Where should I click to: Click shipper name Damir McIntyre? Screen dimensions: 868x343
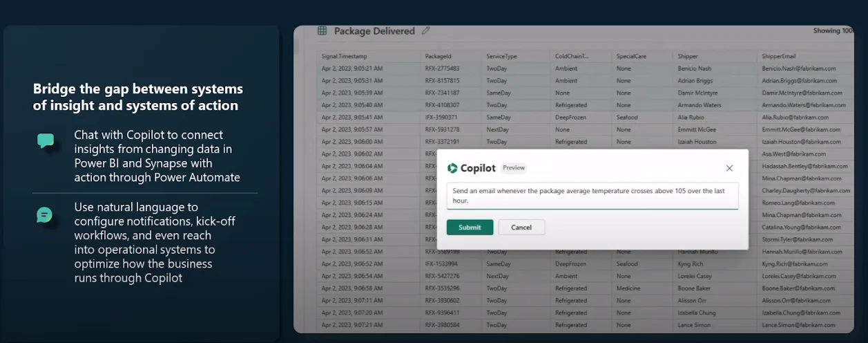[x=698, y=93]
